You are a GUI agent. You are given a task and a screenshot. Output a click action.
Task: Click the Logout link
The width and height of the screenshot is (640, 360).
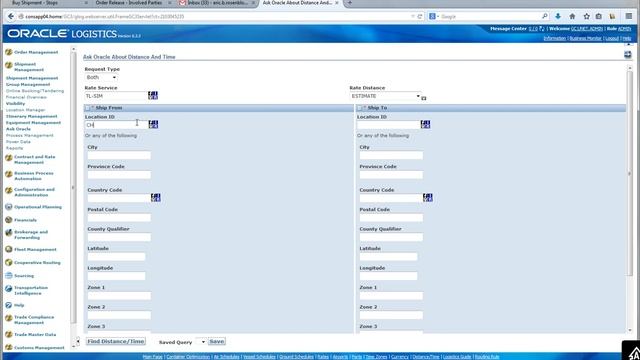(612, 38)
